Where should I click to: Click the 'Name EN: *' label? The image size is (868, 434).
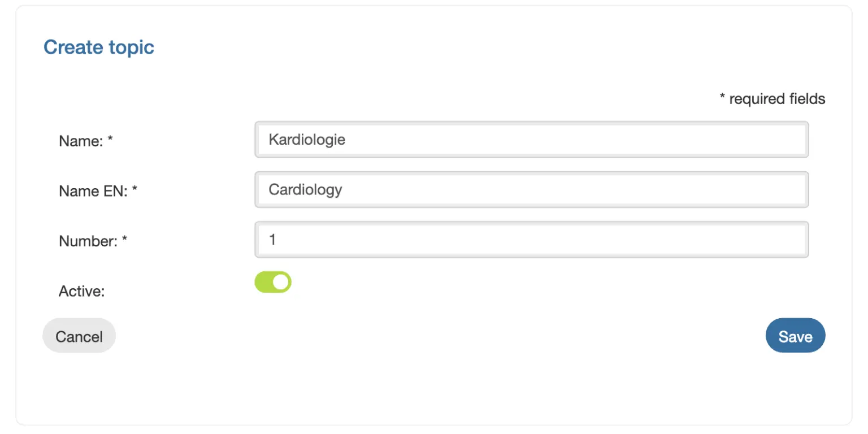point(98,192)
